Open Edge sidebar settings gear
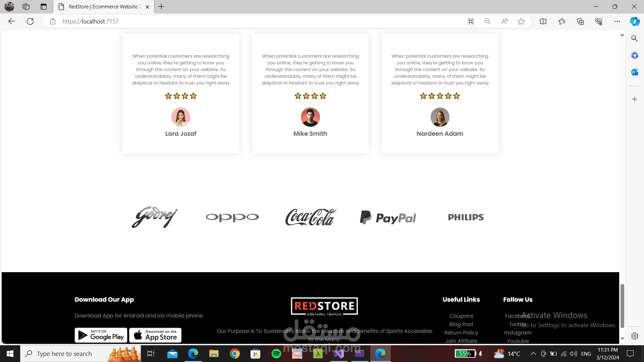 [634, 336]
